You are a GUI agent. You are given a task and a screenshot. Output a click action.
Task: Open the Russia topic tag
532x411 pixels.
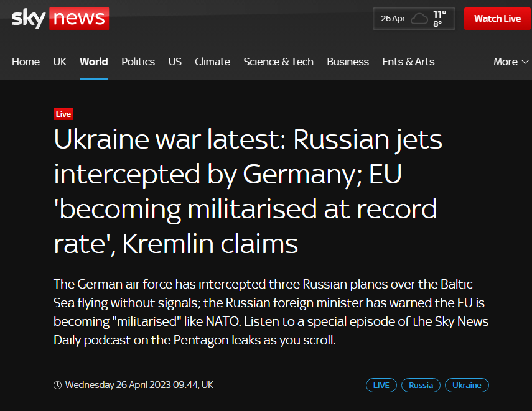(421, 386)
